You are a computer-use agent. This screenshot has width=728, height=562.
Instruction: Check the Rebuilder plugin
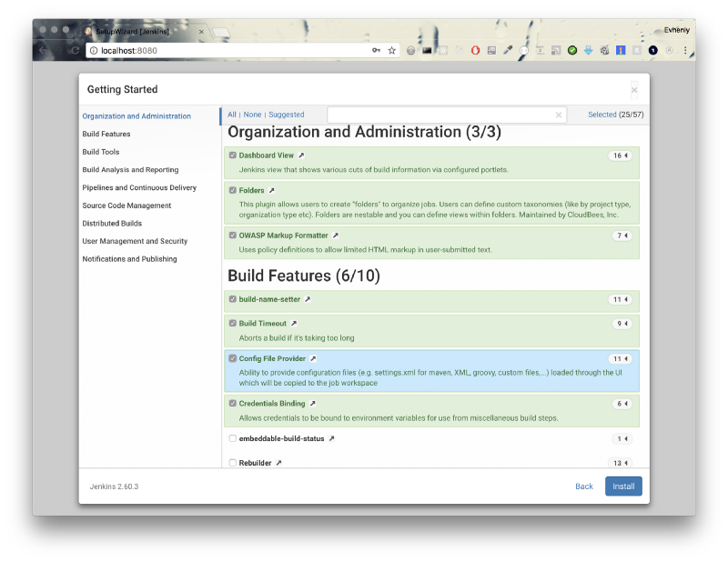[233, 463]
